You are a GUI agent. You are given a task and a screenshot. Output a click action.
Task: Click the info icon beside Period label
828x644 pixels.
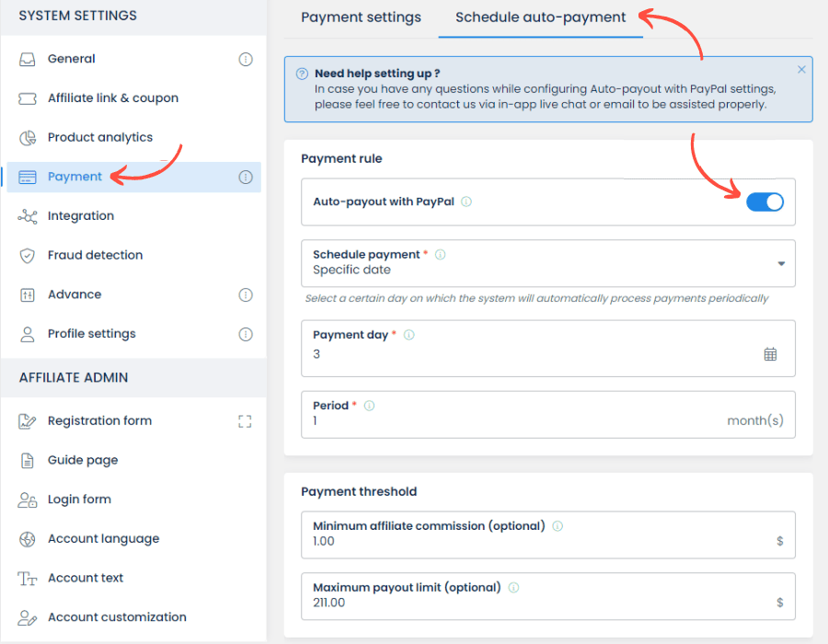(369, 406)
